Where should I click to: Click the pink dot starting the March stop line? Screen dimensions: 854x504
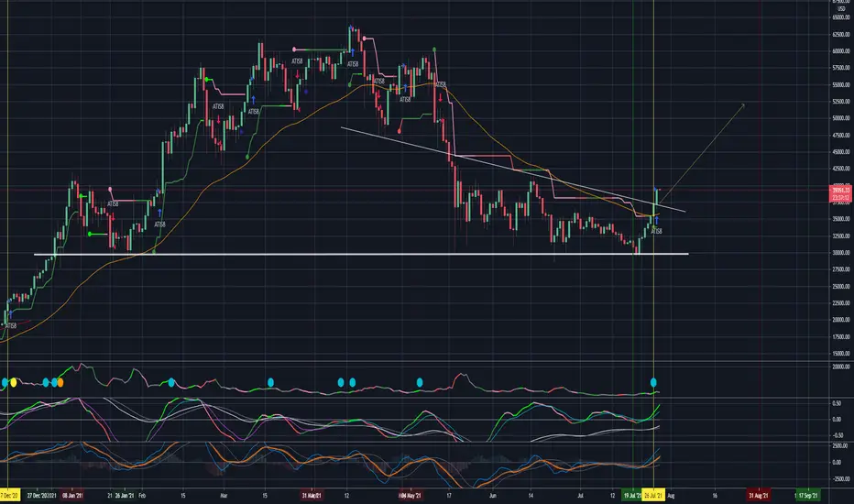click(295, 49)
